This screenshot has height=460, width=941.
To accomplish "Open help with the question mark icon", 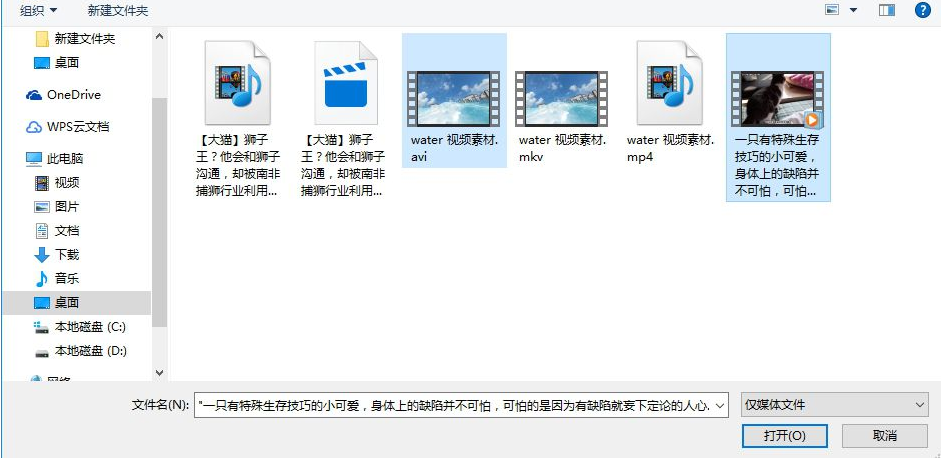I will pyautogui.click(x=922, y=10).
